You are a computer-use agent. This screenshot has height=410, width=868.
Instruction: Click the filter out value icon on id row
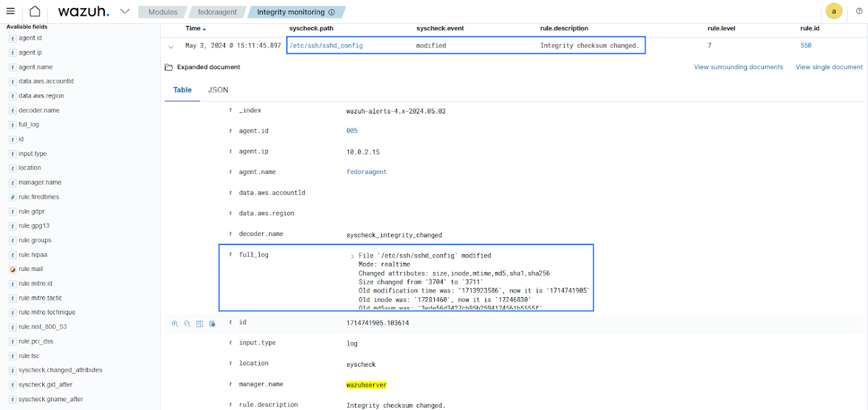click(x=187, y=324)
